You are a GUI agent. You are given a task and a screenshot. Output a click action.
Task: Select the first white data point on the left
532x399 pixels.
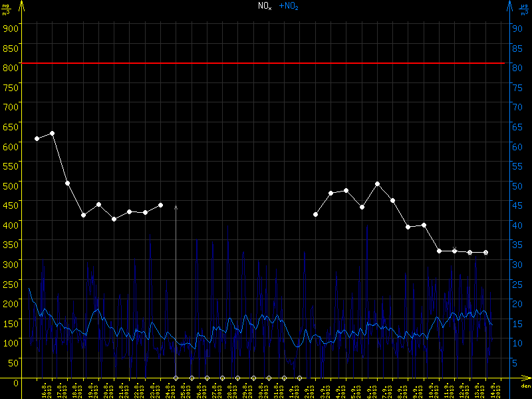coord(37,138)
